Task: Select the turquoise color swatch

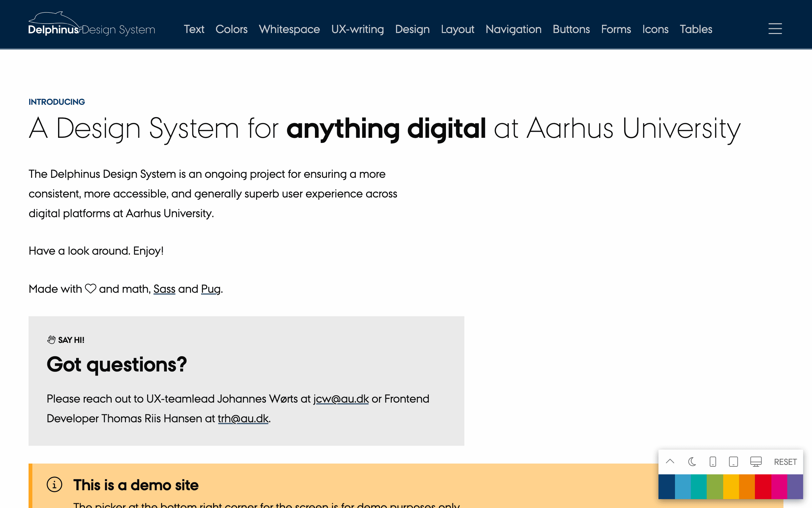Action: [699, 486]
